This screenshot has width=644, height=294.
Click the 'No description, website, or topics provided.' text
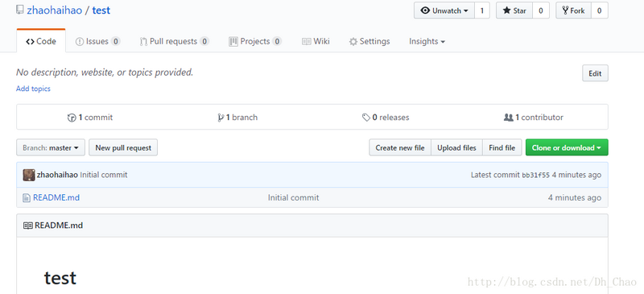tap(105, 72)
